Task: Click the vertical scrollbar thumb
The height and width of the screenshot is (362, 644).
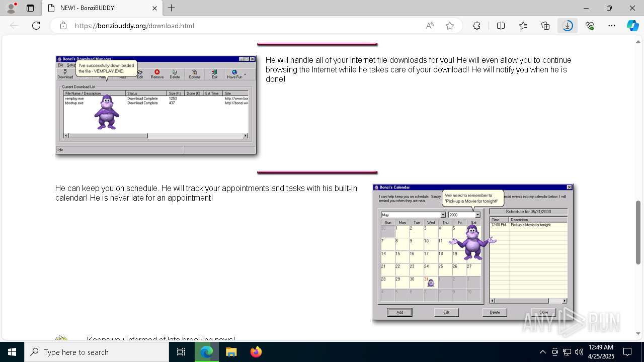Action: pos(638,232)
